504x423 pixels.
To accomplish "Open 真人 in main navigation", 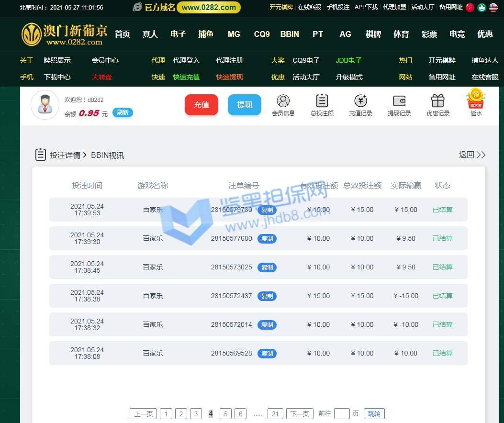I will coord(150,34).
